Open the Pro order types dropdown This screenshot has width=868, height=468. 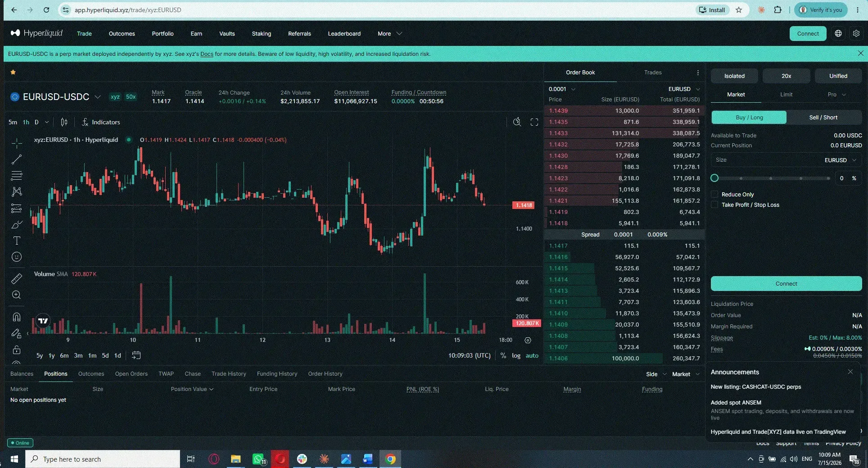point(837,95)
